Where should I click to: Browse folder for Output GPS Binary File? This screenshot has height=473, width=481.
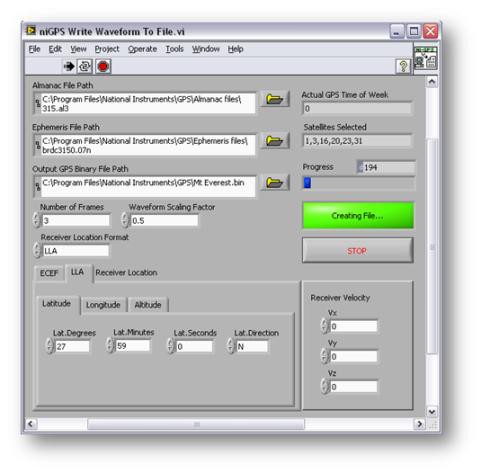coord(274,182)
